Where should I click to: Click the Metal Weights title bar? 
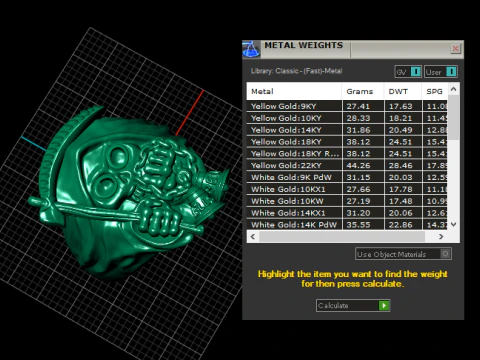tap(353, 49)
